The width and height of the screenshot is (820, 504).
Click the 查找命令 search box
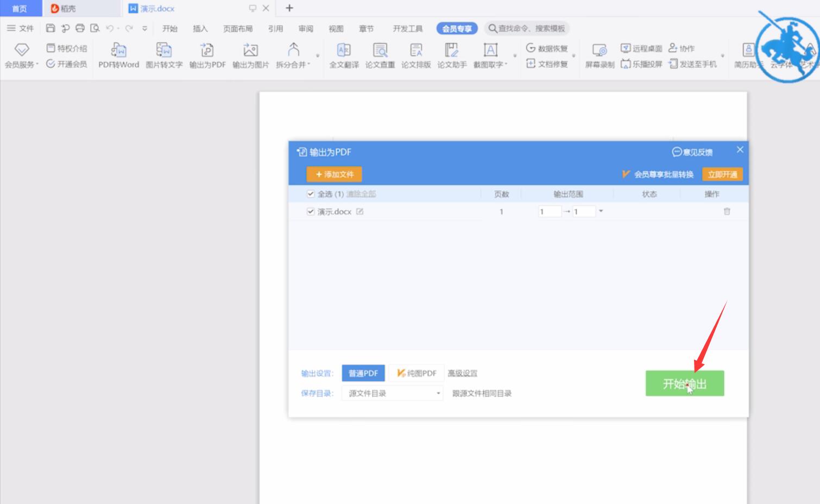(527, 28)
